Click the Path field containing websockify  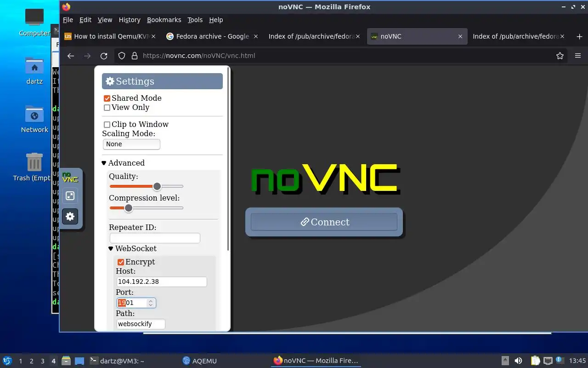pyautogui.click(x=141, y=324)
